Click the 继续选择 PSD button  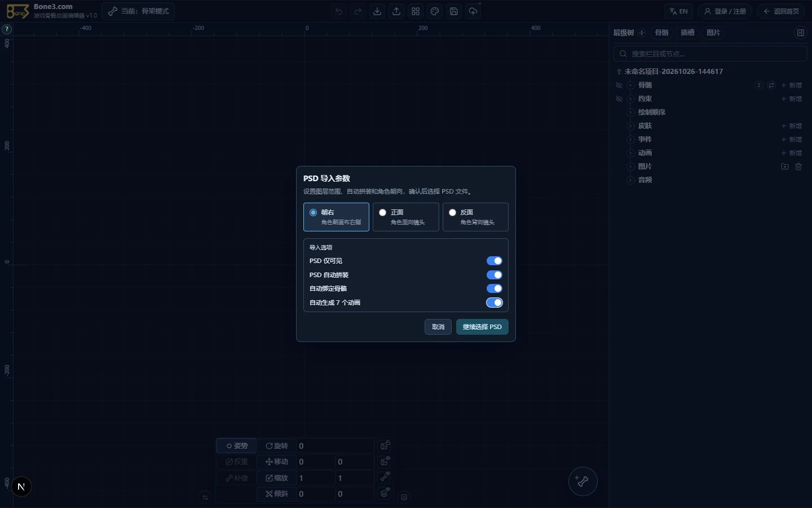point(482,327)
